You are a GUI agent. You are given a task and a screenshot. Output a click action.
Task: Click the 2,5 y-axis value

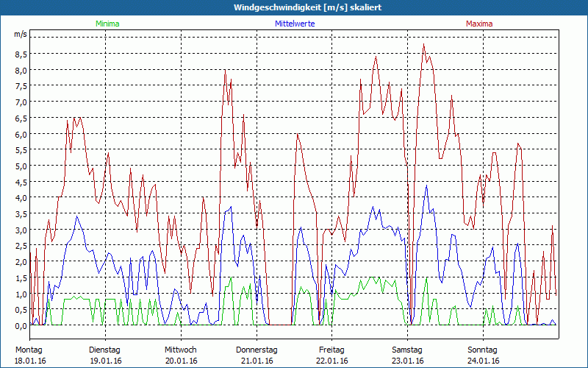(x=21, y=246)
